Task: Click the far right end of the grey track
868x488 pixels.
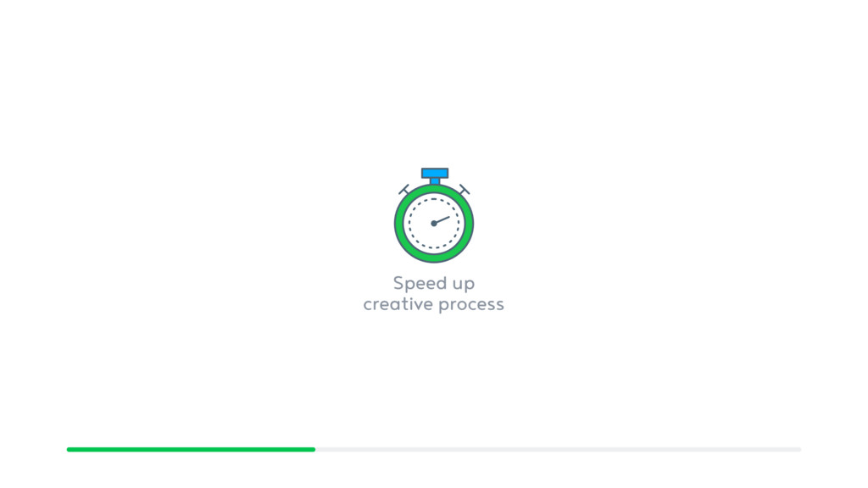Action: (x=798, y=449)
